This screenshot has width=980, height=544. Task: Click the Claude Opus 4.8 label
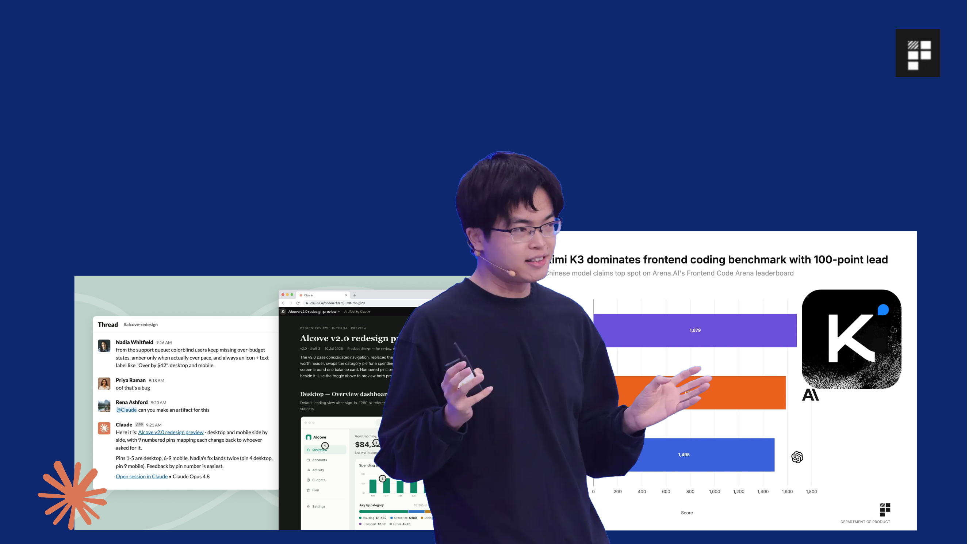tap(191, 476)
